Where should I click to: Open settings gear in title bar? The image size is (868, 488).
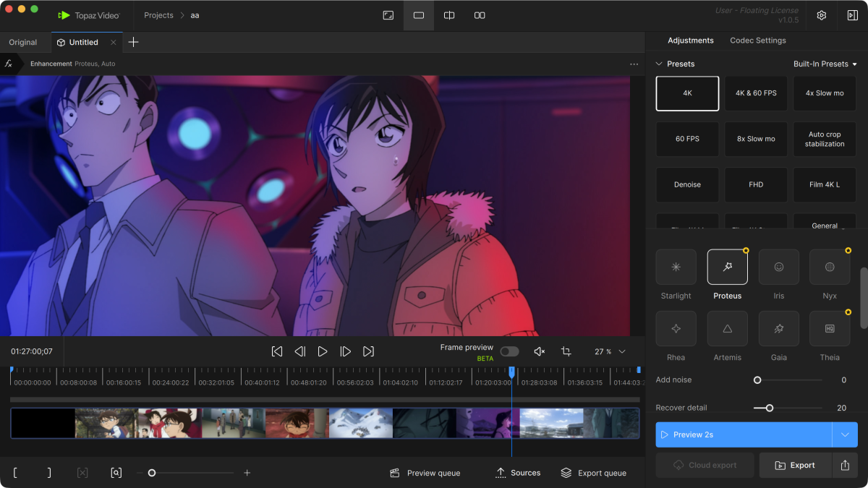pyautogui.click(x=821, y=15)
